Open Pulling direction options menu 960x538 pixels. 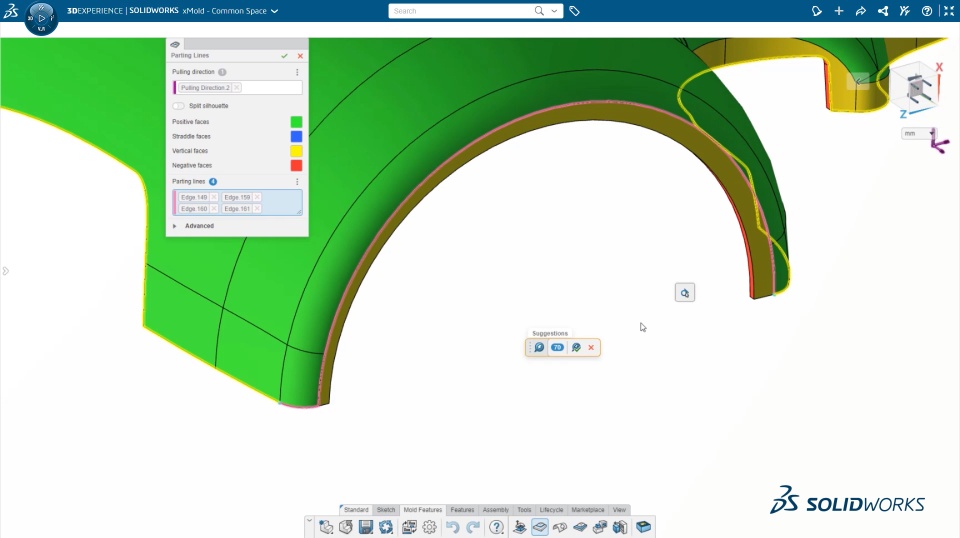click(297, 72)
